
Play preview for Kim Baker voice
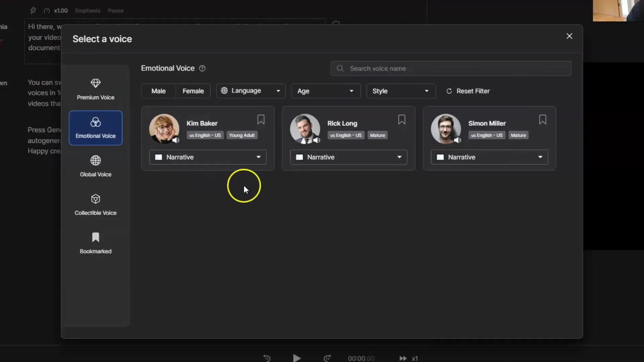176,140
